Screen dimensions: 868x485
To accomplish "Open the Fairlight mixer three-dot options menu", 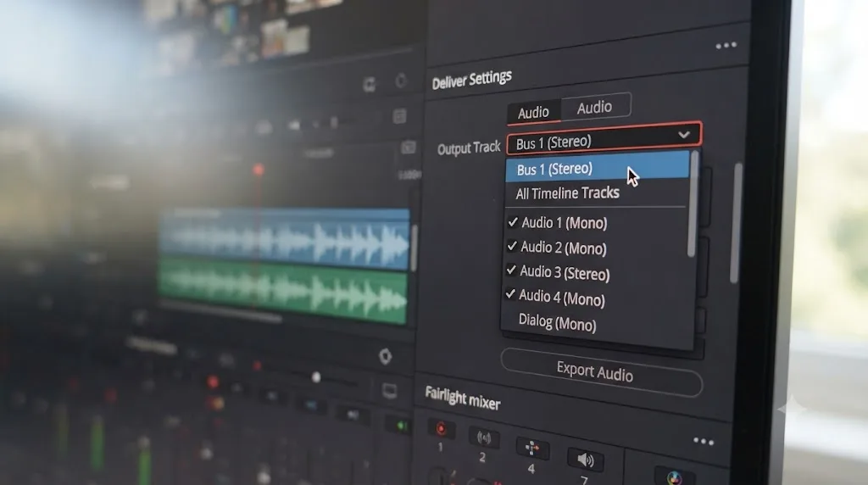I will pos(704,441).
